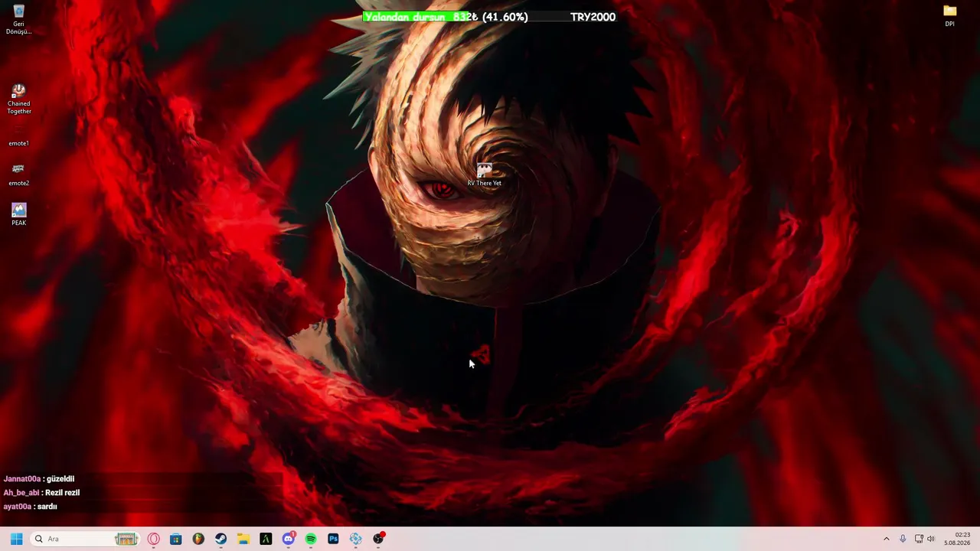Open OBS Studio from the taskbar
980x551 pixels.
point(378,539)
